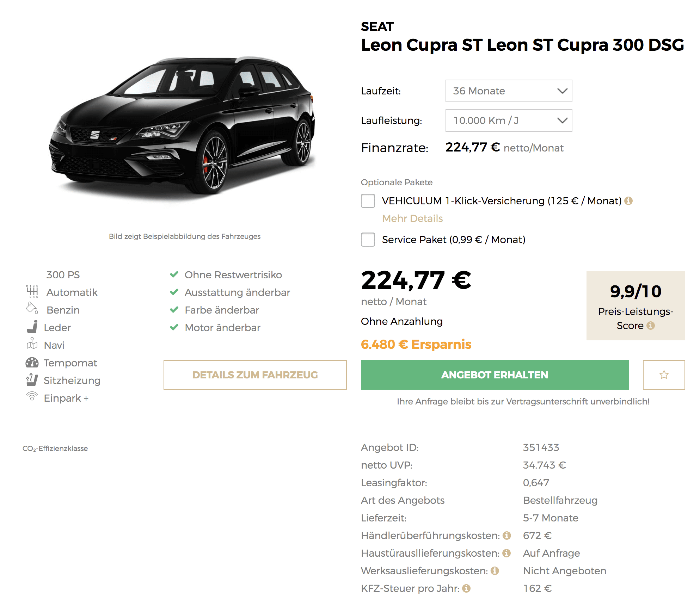
Task: Click info icon beside Preis-Leistungs-Score
Action: [651, 326]
